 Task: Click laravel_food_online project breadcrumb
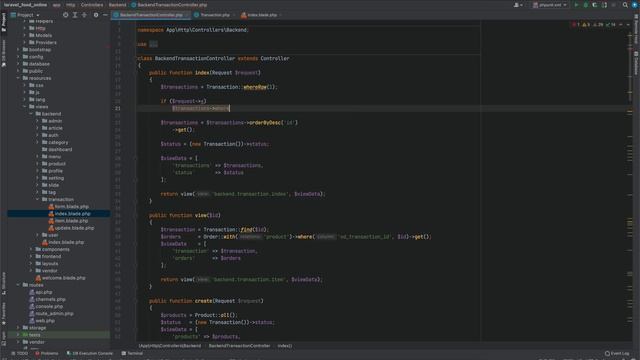click(x=25, y=5)
